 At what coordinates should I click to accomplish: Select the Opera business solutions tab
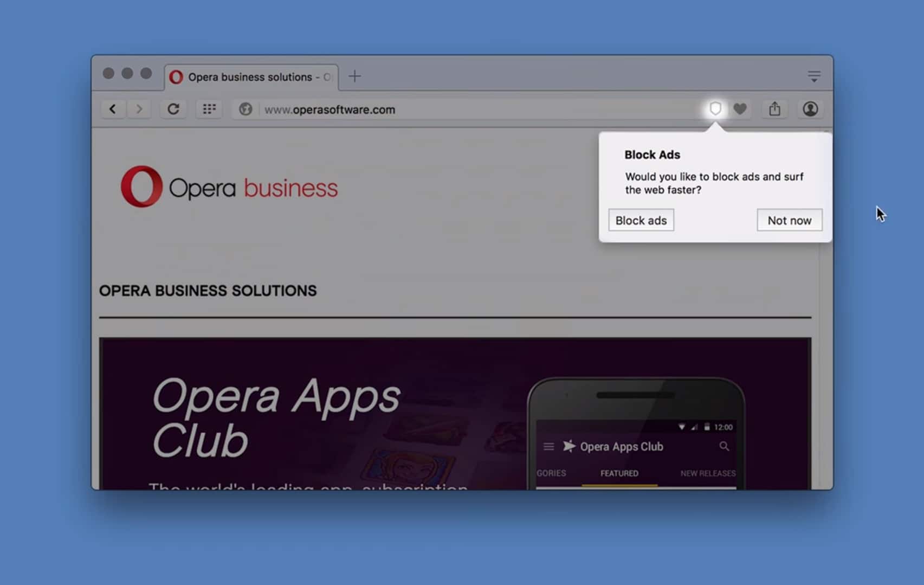tap(251, 77)
